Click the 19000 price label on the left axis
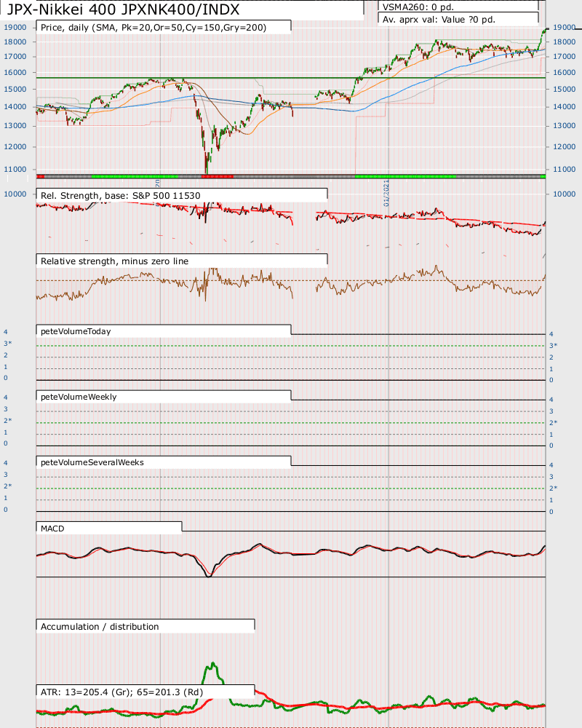582x728 pixels. pyautogui.click(x=15, y=28)
